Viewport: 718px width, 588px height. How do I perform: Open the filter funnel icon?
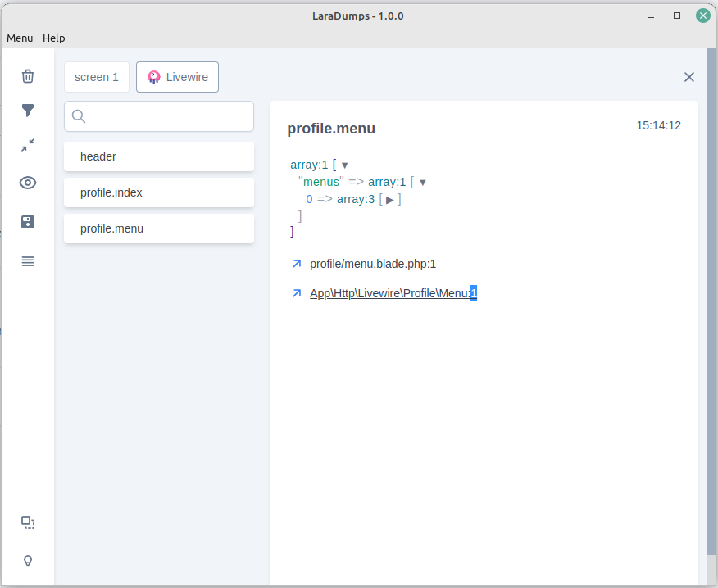(28, 111)
